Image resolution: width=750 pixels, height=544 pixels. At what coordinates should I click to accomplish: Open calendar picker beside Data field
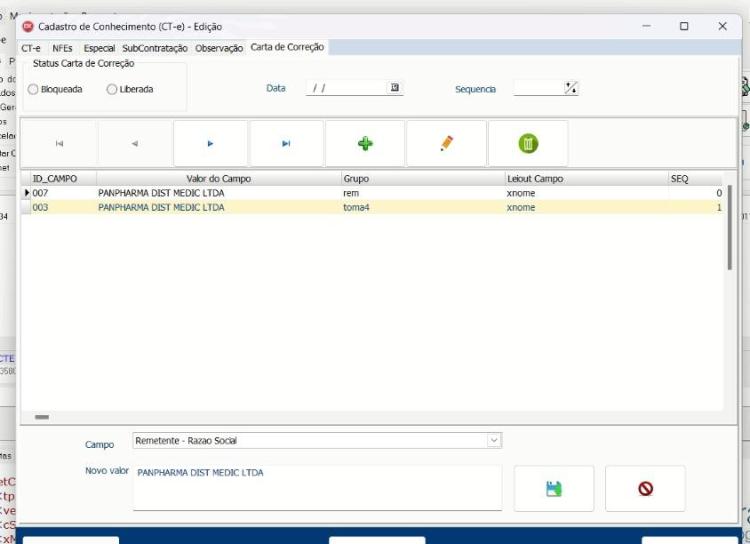point(395,88)
